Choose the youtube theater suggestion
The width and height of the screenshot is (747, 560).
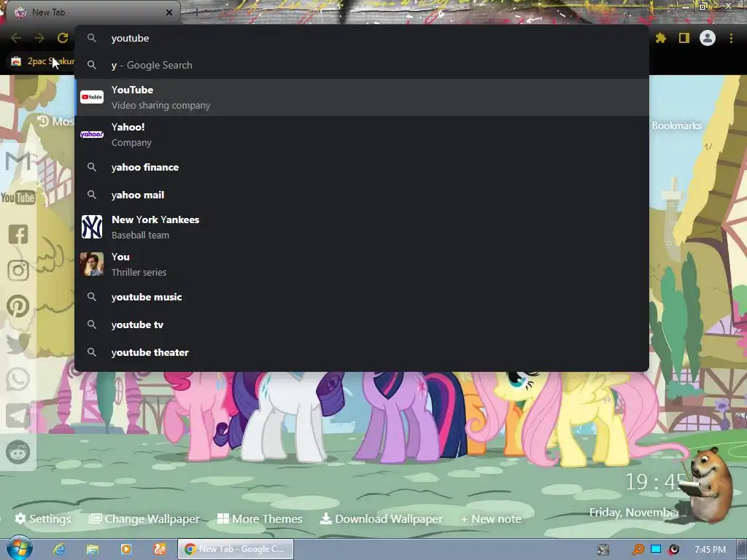point(362,352)
